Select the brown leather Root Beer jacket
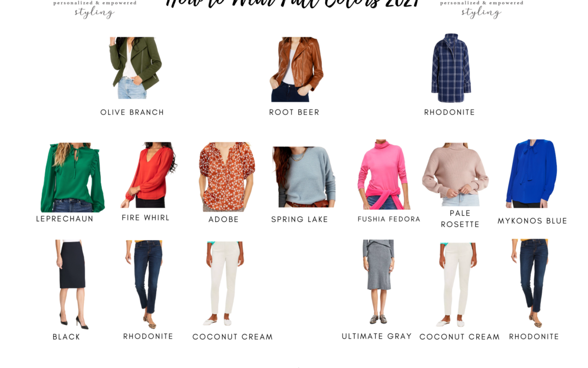The width and height of the screenshot is (588, 368). [297, 69]
